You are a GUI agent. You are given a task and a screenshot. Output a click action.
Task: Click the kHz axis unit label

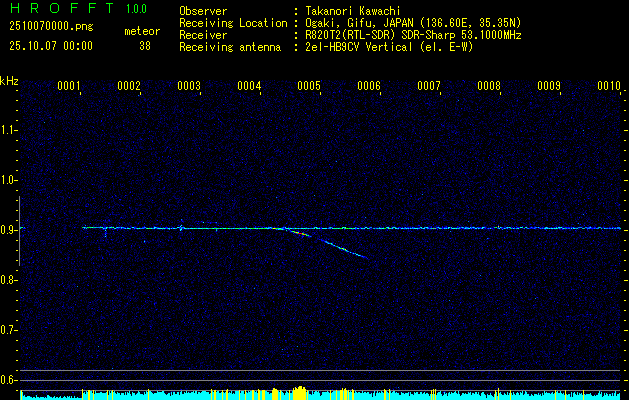(9, 81)
